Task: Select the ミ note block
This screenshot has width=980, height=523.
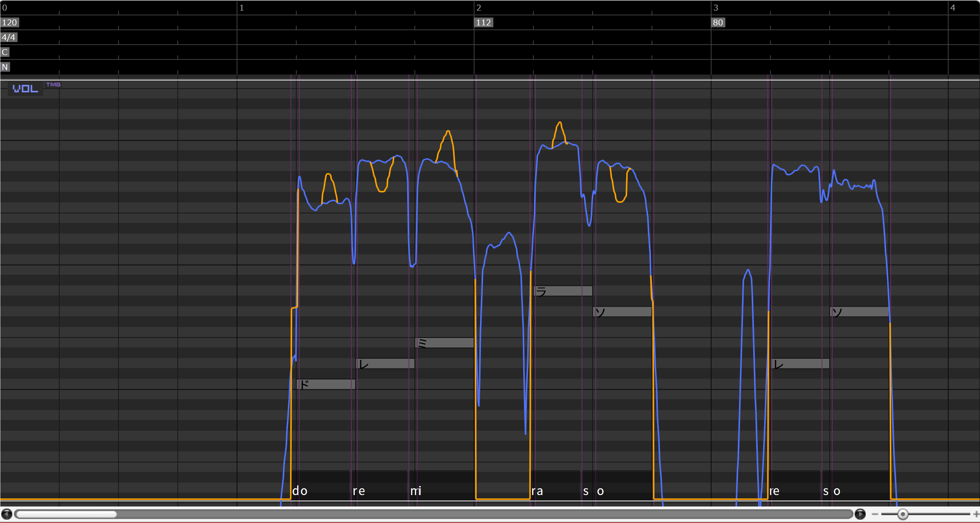Action: pyautogui.click(x=444, y=343)
